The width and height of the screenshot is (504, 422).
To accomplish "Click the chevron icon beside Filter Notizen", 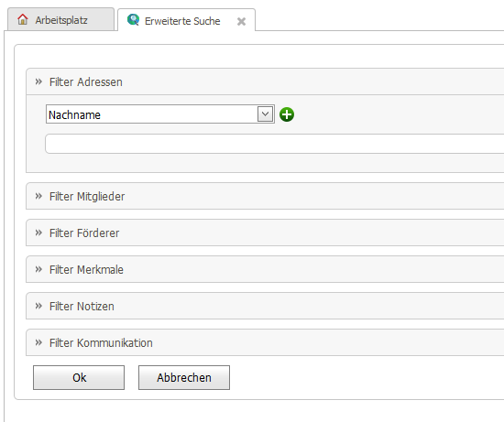I will point(38,306).
